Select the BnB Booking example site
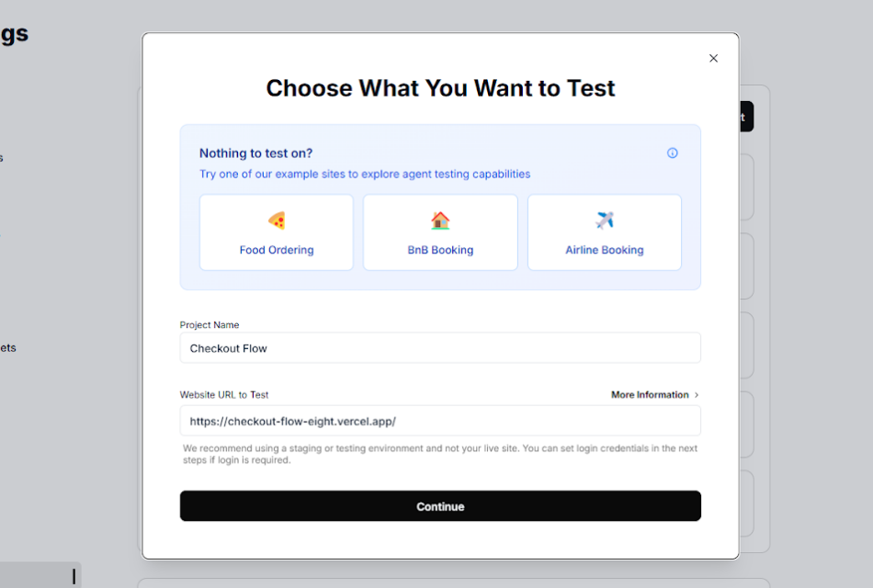This screenshot has height=588, width=873. tap(440, 232)
